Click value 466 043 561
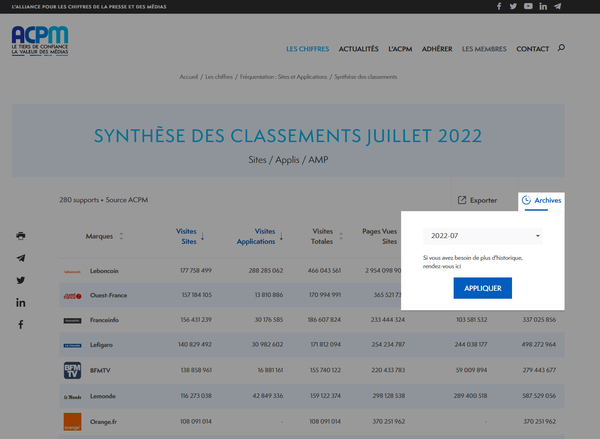600x439 pixels. pyautogui.click(x=324, y=271)
